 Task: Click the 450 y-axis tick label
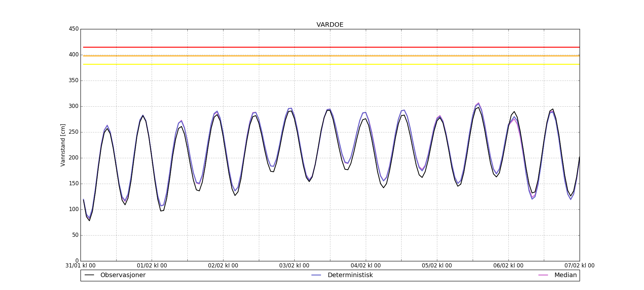74,29
